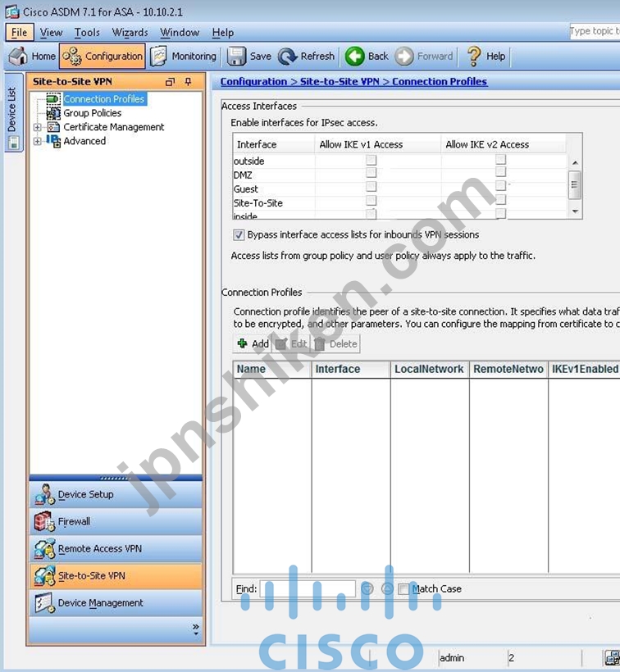Expand the Advanced node
620x672 pixels.
[x=37, y=141]
